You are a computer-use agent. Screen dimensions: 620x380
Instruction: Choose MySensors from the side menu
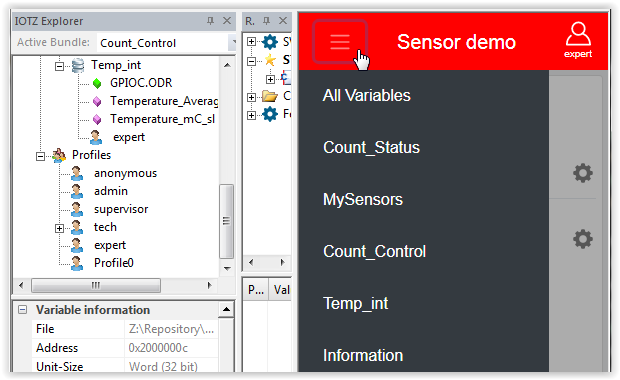pos(363,199)
